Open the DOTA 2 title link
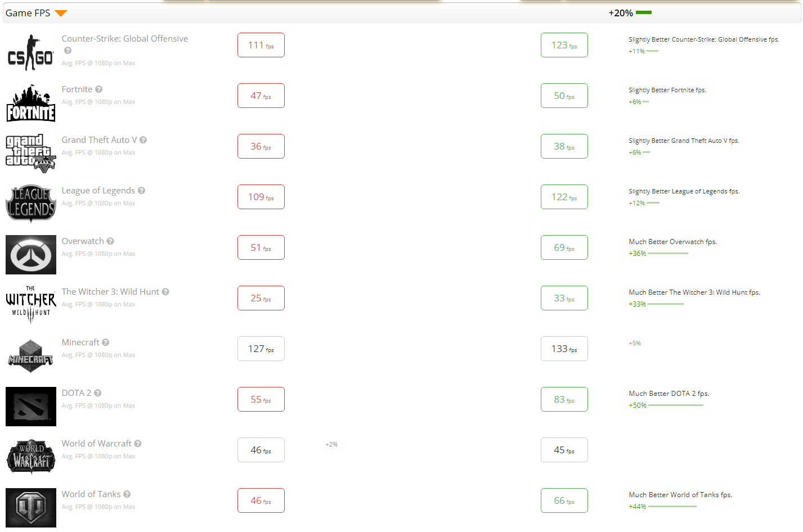The height and width of the screenshot is (532, 803). pyautogui.click(x=77, y=393)
